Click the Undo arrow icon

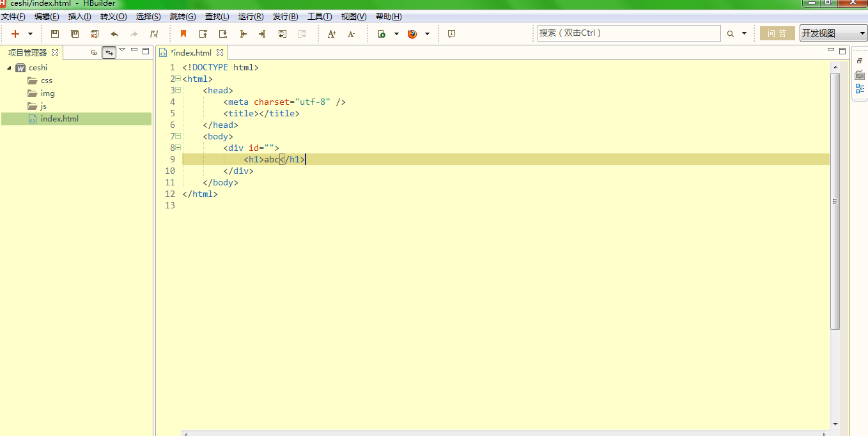114,34
